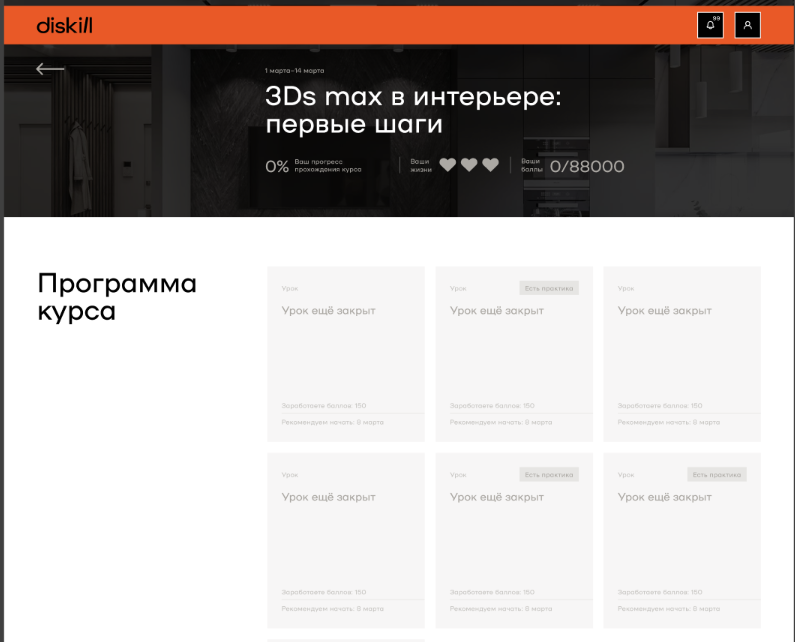The image size is (795, 642).
Task: Open the last locked lesson card in top row
Action: pos(682,354)
